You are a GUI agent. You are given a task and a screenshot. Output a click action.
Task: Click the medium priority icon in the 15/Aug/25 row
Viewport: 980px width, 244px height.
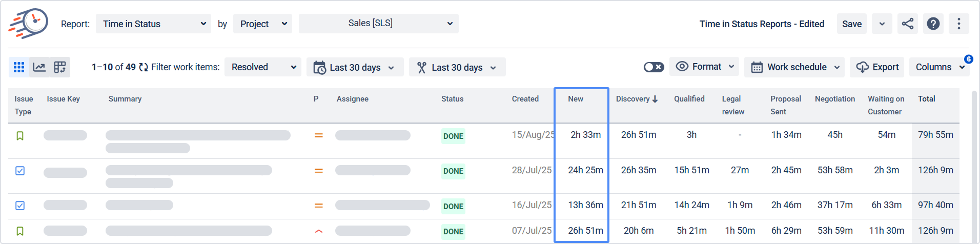(x=319, y=135)
